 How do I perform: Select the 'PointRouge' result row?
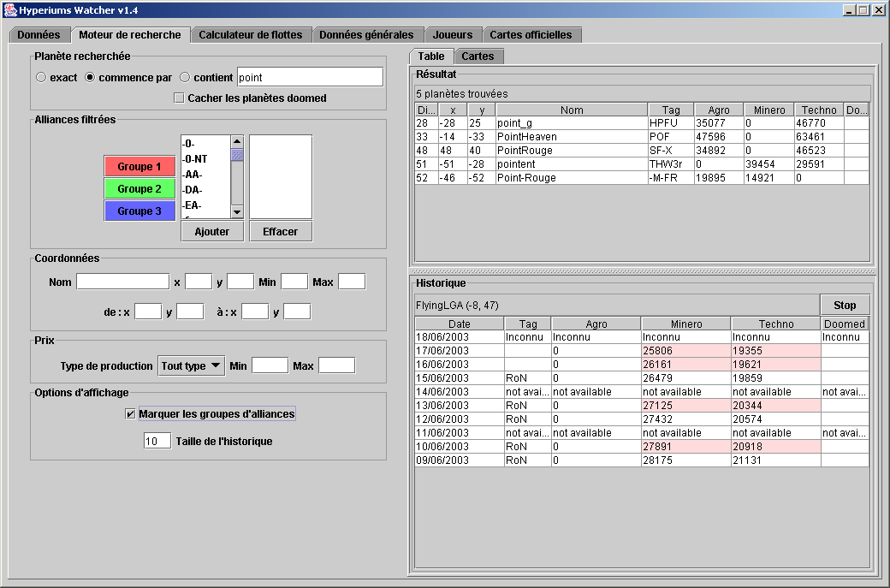pos(642,151)
